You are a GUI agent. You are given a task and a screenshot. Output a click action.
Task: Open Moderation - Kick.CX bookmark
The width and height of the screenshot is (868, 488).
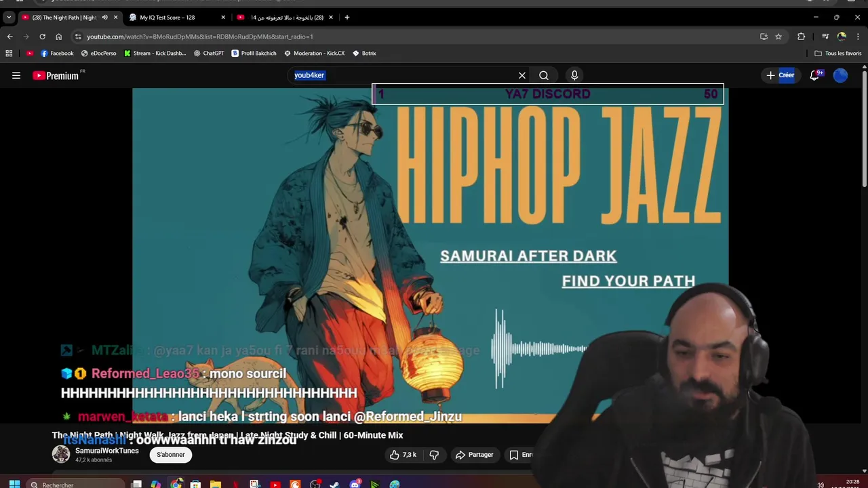(314, 53)
